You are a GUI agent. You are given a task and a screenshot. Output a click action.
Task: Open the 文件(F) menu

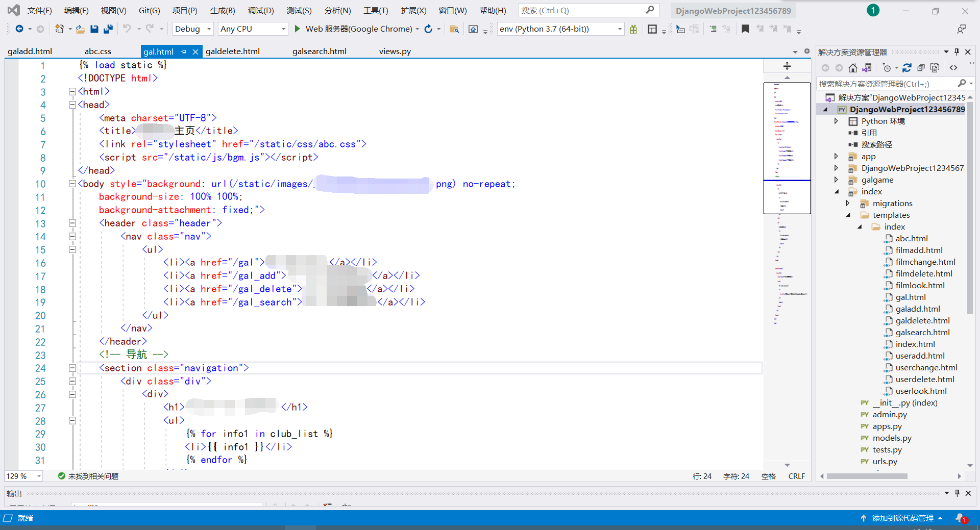click(x=40, y=10)
